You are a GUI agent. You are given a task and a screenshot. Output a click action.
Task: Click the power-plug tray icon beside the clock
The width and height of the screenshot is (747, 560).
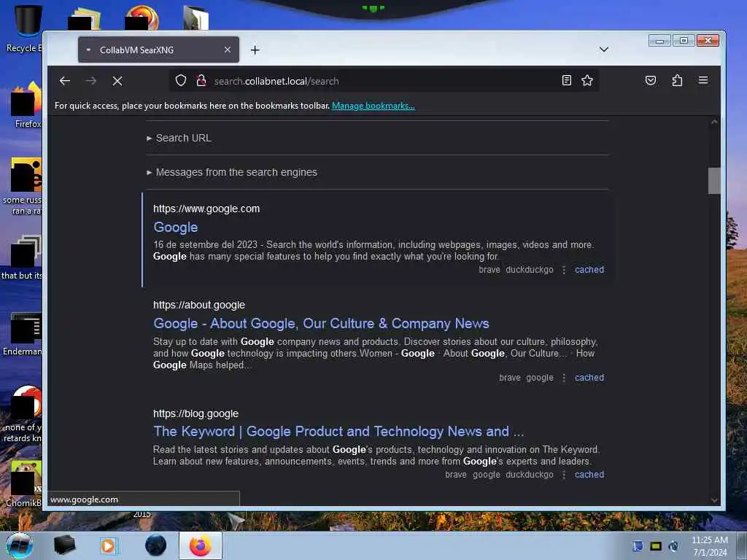[673, 546]
